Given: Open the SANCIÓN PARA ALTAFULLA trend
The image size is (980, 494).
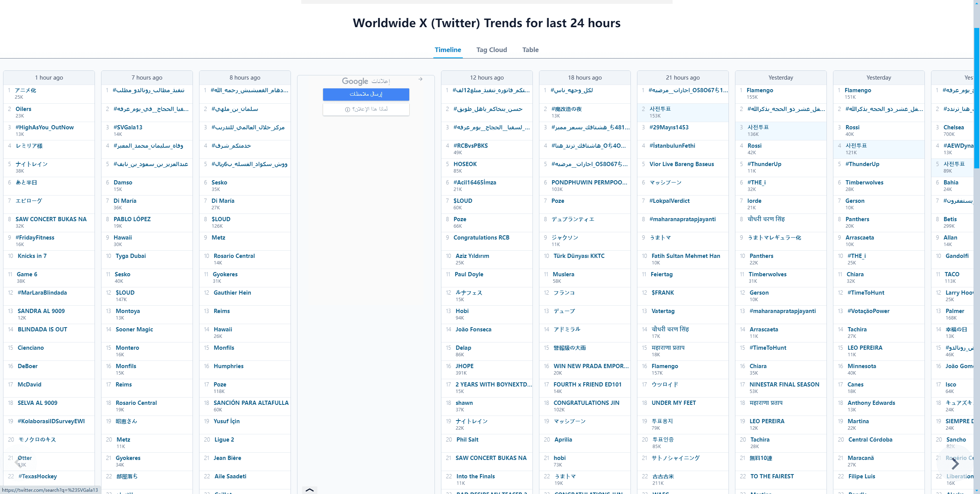Looking at the screenshot, I should click(251, 403).
